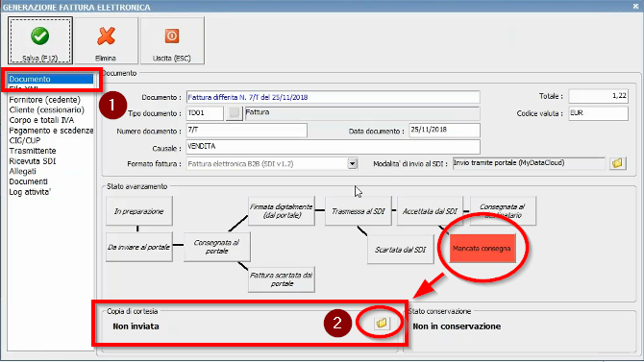Open CIG/CUP section
Image resolution: width=644 pixels, height=362 pixels.
pyautogui.click(x=25, y=141)
